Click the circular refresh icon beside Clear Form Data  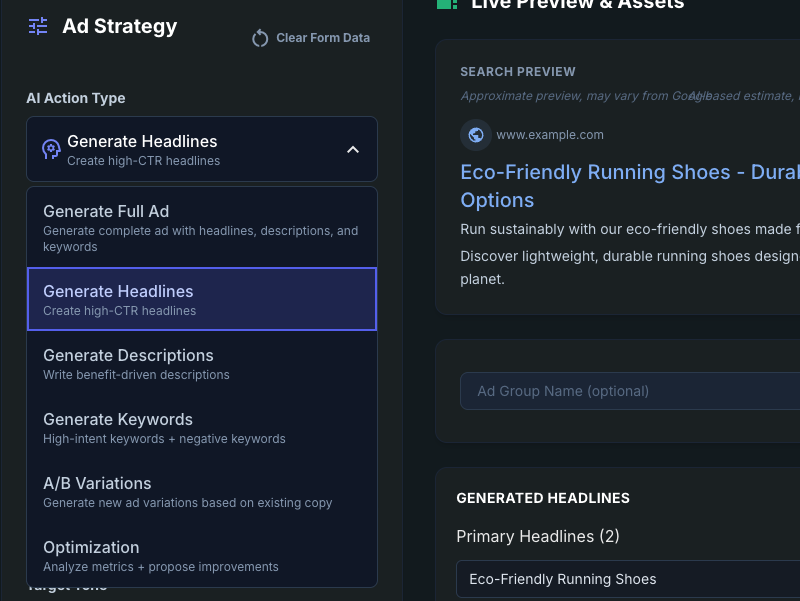tap(259, 38)
